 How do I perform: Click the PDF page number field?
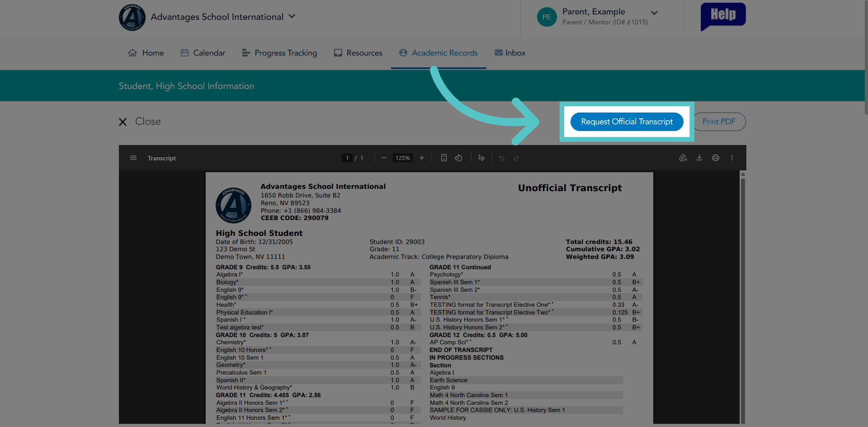click(x=347, y=158)
